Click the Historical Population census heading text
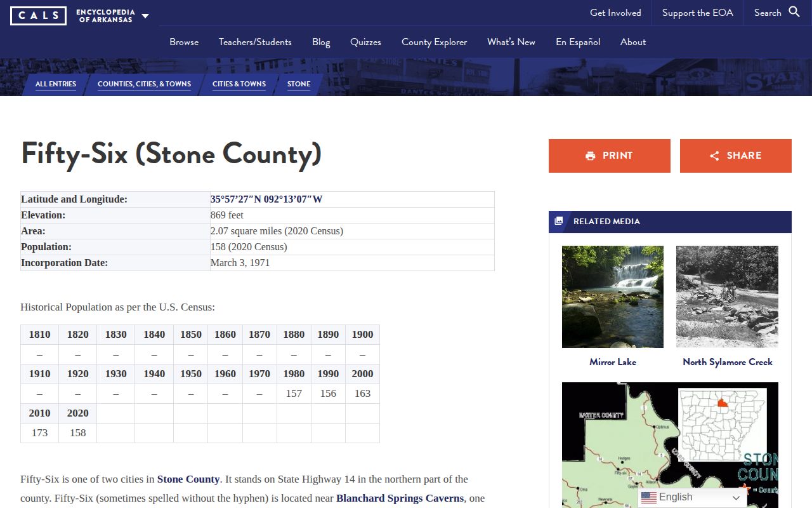Image resolution: width=812 pixels, height=508 pixels. [x=118, y=307]
